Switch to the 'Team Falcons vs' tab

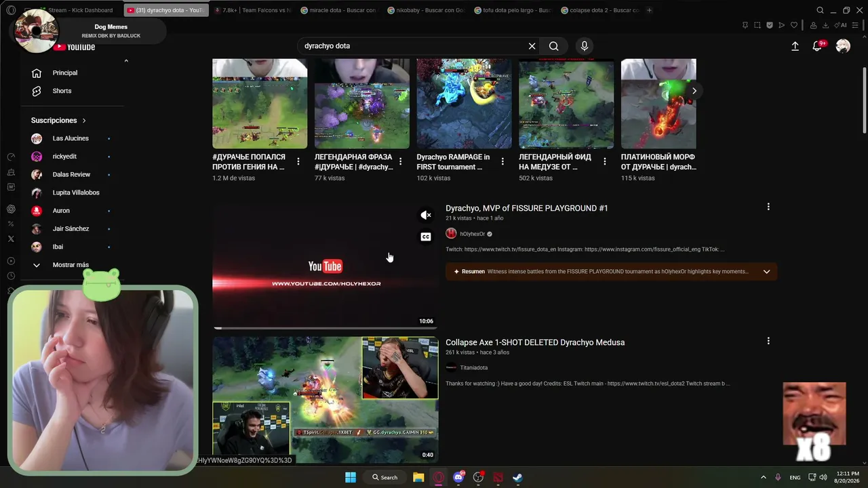coord(252,10)
